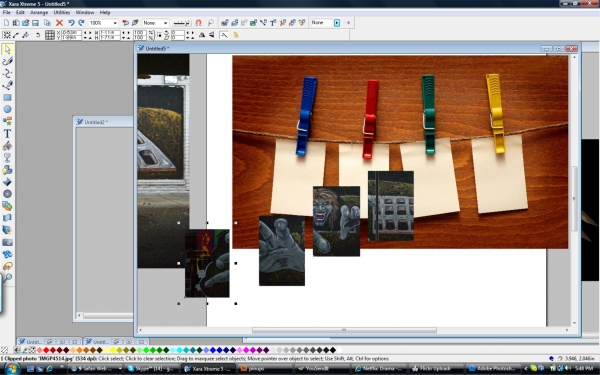Pick the black color swatch
This screenshot has width=600, height=375.
pos(333,350)
